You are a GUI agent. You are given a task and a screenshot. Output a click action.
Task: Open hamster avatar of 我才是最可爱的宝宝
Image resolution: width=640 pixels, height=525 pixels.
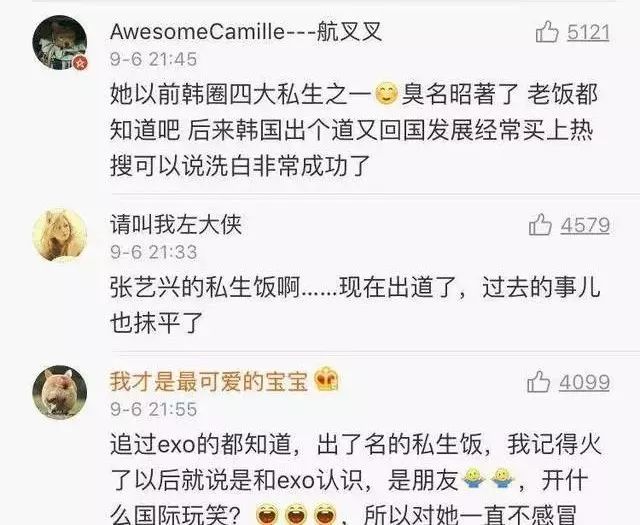point(60,392)
